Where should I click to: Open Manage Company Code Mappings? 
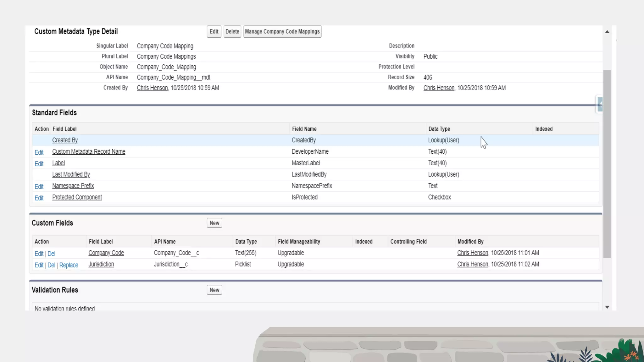click(282, 32)
